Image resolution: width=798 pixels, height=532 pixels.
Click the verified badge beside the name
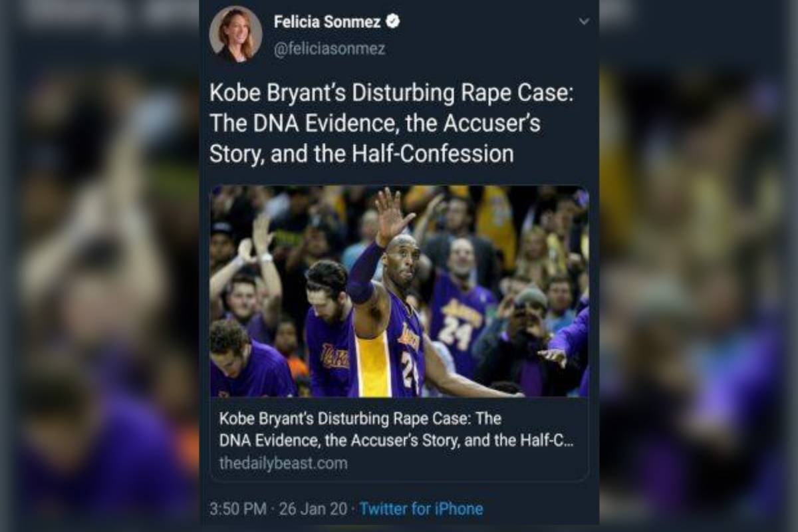tap(393, 21)
